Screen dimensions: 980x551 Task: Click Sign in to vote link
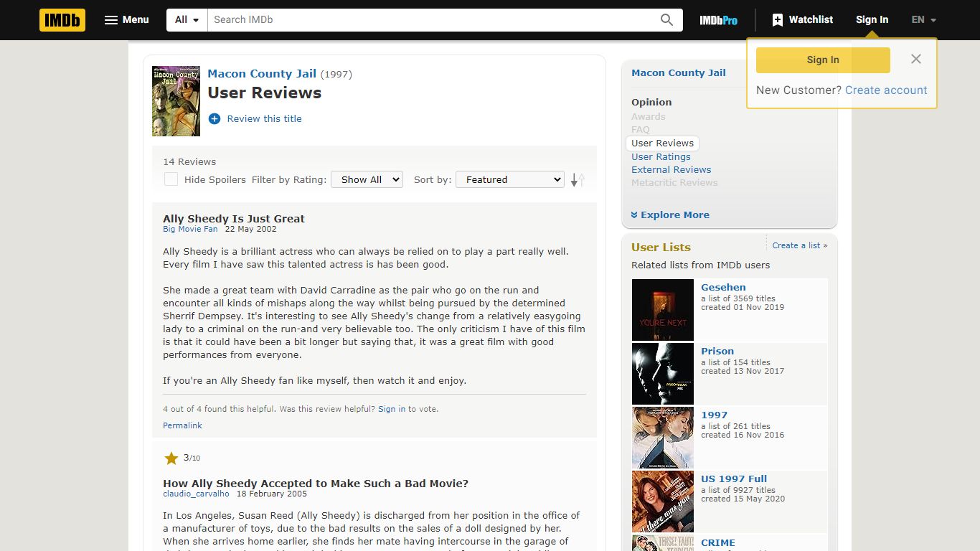pos(392,409)
